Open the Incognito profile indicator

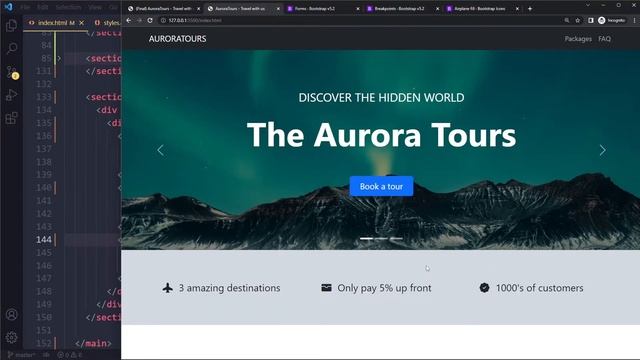click(611, 20)
